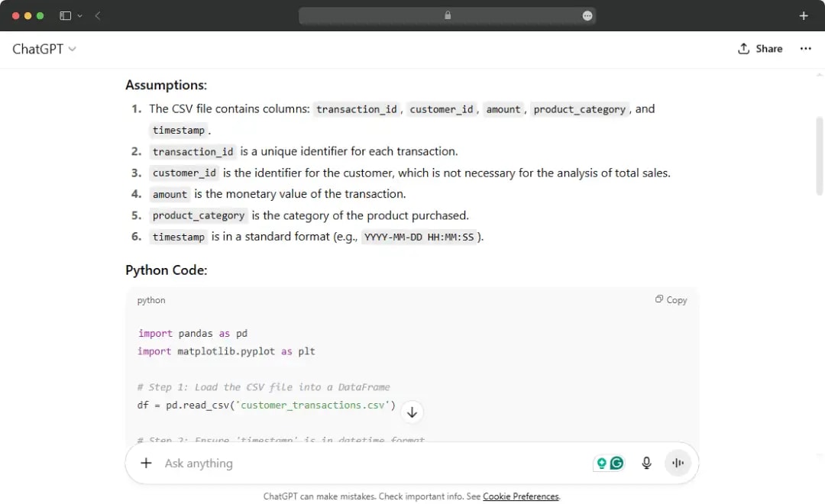The width and height of the screenshot is (825, 504).
Task: Click the microphone icon for voice input
Action: [x=646, y=463]
